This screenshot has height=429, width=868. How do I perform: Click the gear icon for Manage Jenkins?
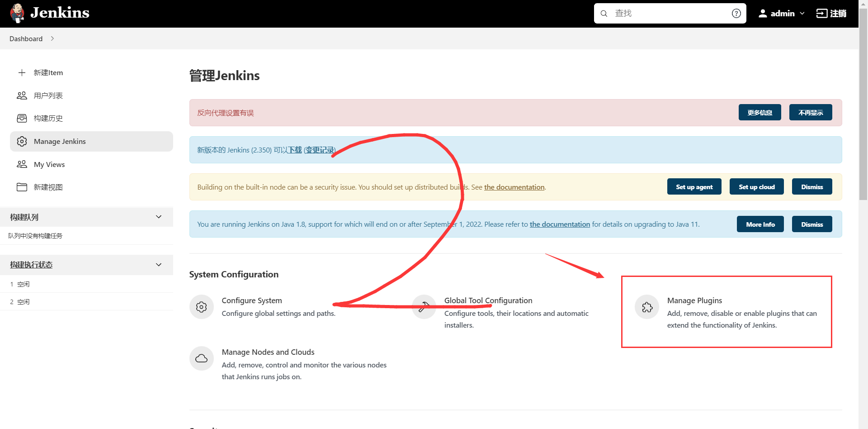tap(22, 141)
